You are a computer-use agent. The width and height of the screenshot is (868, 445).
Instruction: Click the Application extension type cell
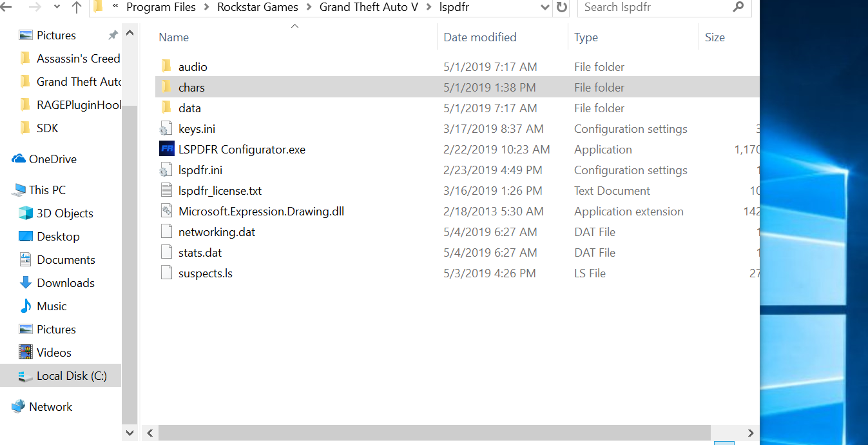point(629,212)
